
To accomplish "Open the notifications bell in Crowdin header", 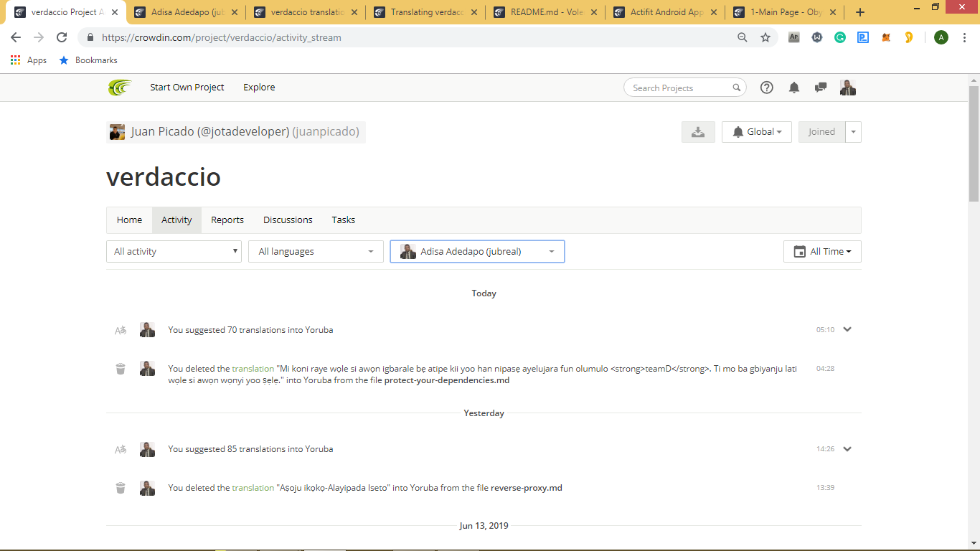I will tap(794, 88).
